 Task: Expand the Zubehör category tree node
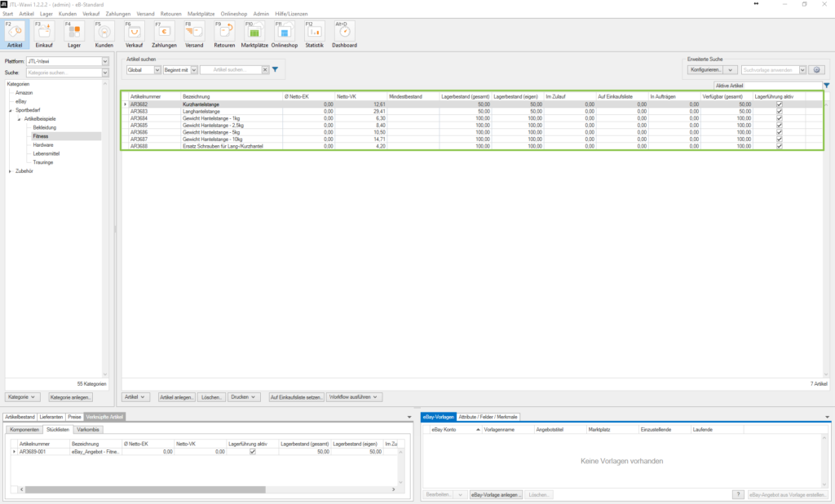(10, 171)
